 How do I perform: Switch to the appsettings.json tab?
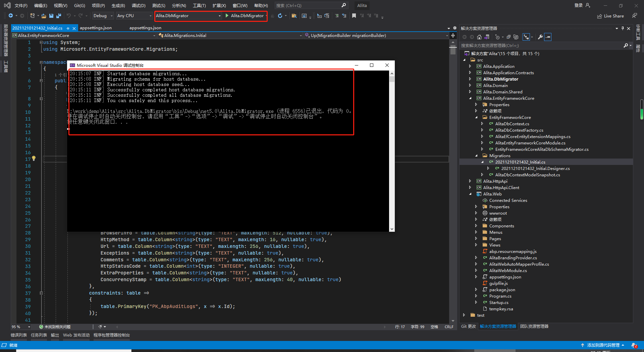point(96,28)
